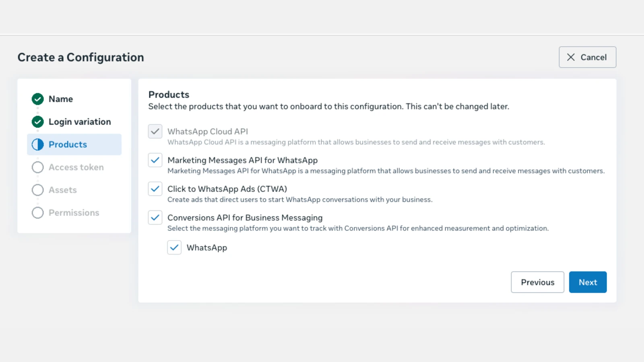
Task: Uncheck the WhatsApp sub-option checkbox
Action: click(x=174, y=248)
